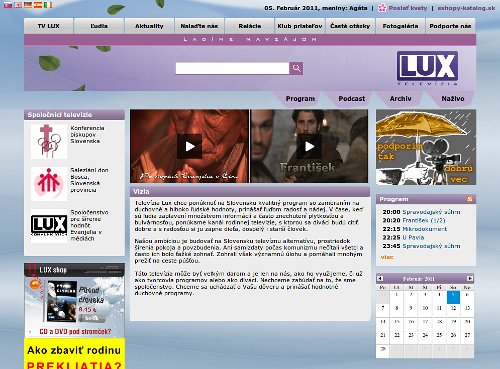
Task: Click the Ladíme na vzájom banner
Action: pyautogui.click(x=250, y=39)
